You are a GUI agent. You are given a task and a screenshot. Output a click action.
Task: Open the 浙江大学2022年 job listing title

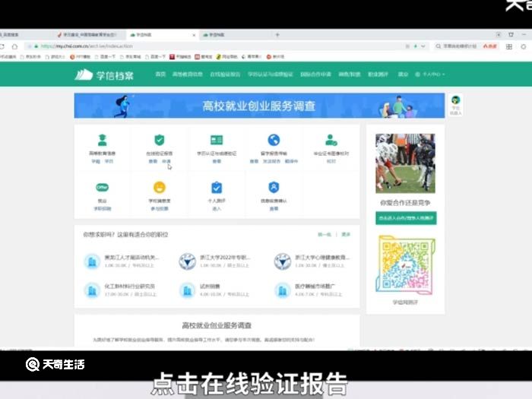click(x=225, y=258)
